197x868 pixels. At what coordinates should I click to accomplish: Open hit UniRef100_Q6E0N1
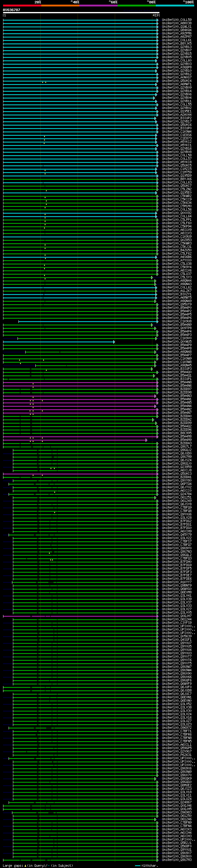(x=176, y=697)
